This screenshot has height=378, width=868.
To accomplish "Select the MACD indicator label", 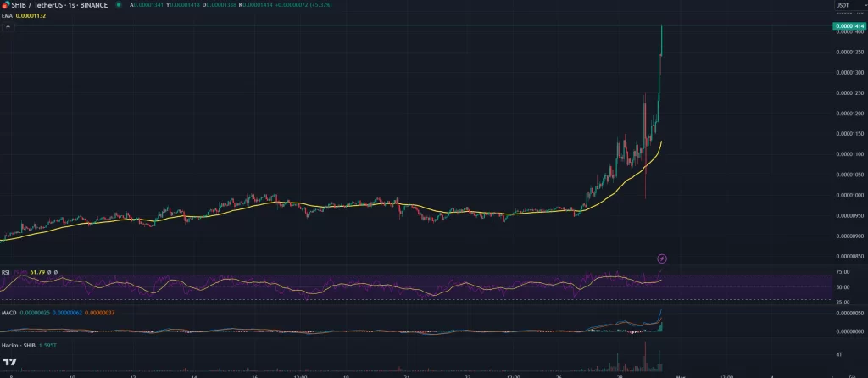I will 8,313.
